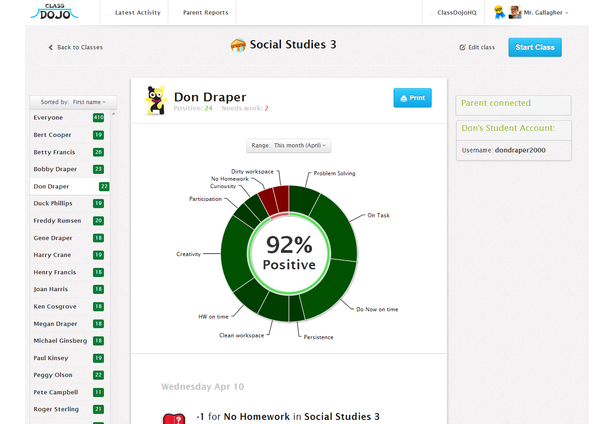Select Don Draper in the student list
This screenshot has height=424, width=615.
coord(70,186)
